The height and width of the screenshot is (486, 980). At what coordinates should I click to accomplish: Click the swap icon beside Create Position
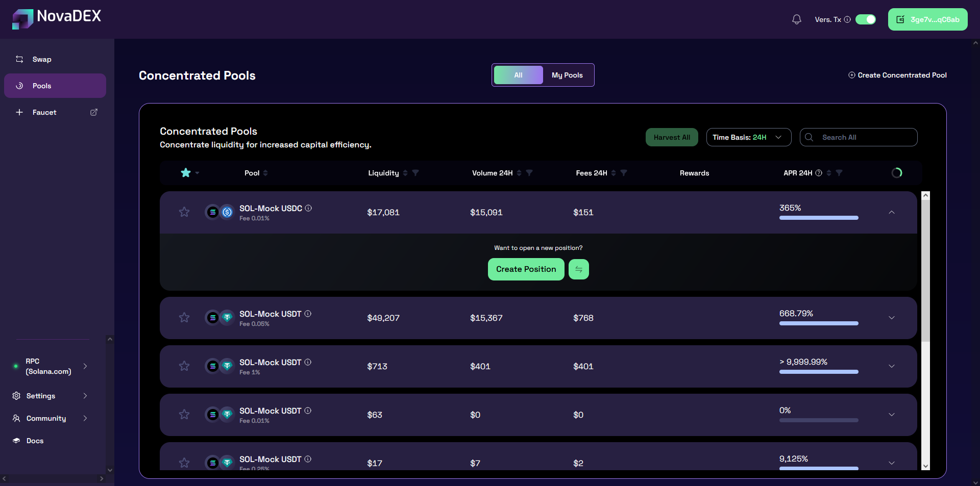(578, 269)
